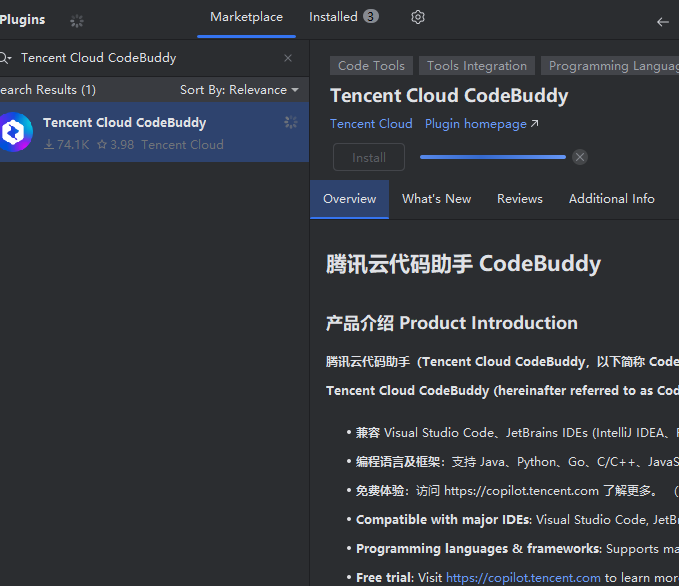Image resolution: width=679 pixels, height=586 pixels.
Task: Click Search Results (1) header
Action: click(48, 90)
